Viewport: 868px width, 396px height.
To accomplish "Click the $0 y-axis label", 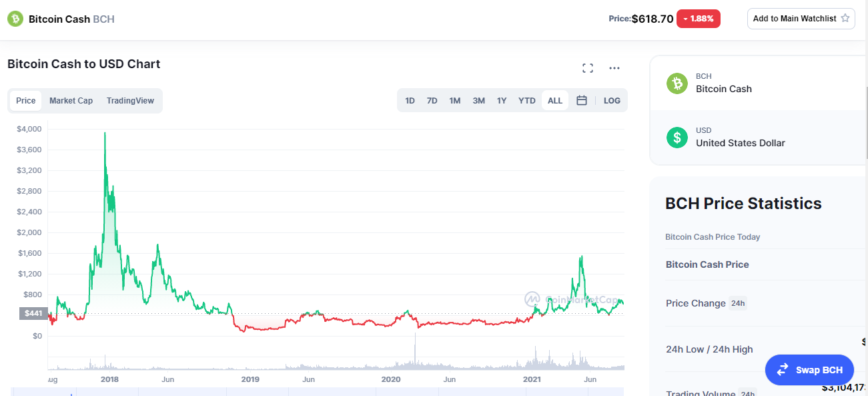I will [x=36, y=336].
